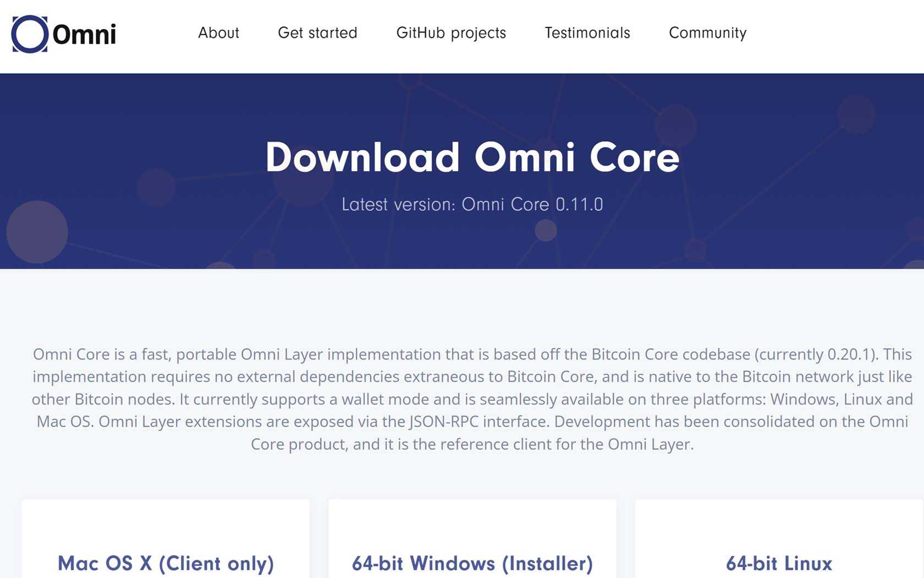Click the node circle in banner's top-right corner
This screenshot has width=924, height=578.
pos(856,114)
